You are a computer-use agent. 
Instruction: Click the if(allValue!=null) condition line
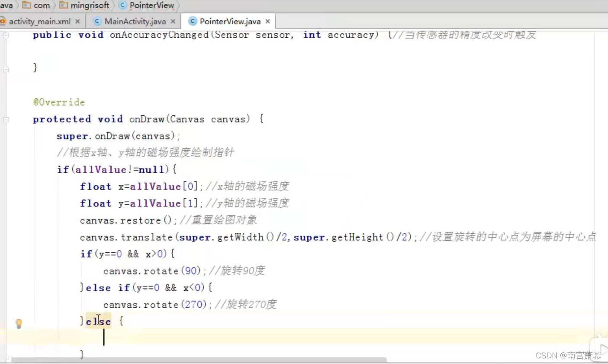click(117, 169)
